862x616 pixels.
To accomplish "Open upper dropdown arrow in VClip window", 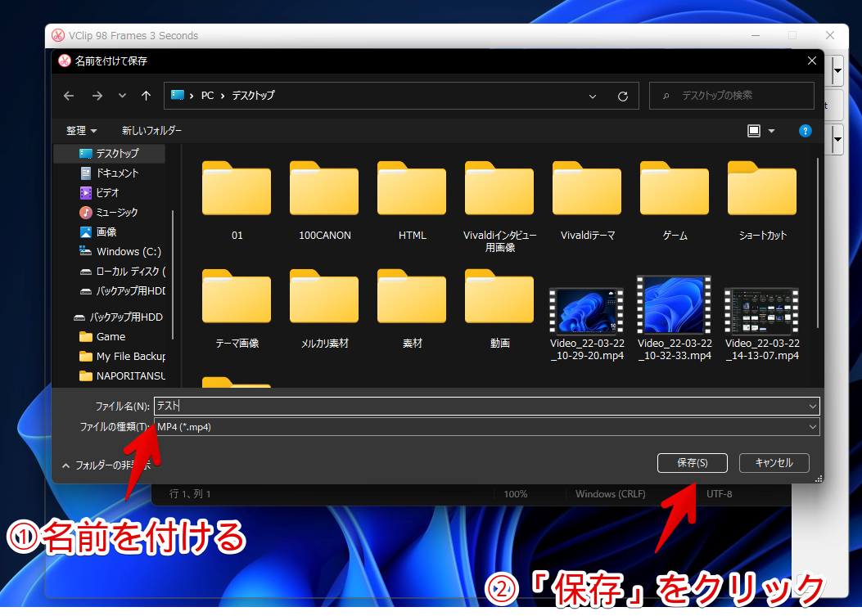I will point(837,70).
